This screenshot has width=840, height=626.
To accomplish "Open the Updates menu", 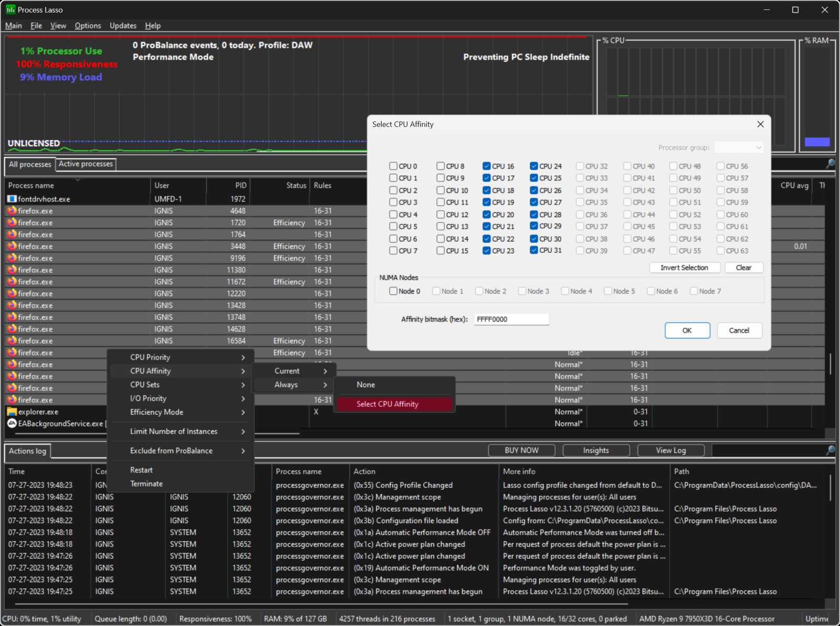I will 123,25.
